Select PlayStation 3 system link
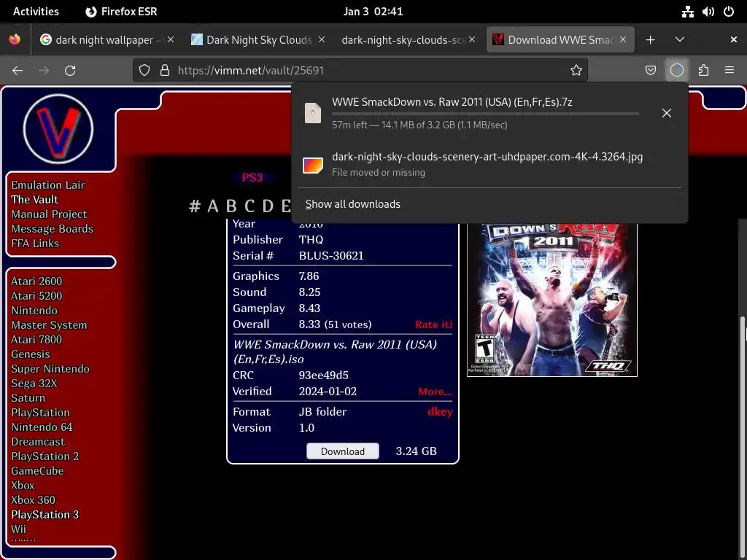 [x=45, y=515]
